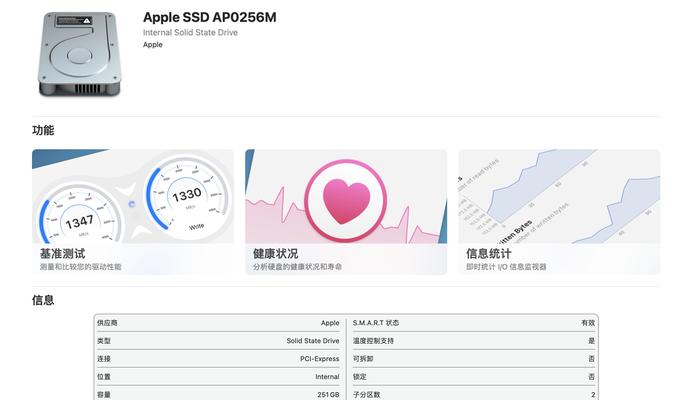Image resolution: width=689 pixels, height=400 pixels.
Task: Click the pink heart health icon
Action: 346,200
